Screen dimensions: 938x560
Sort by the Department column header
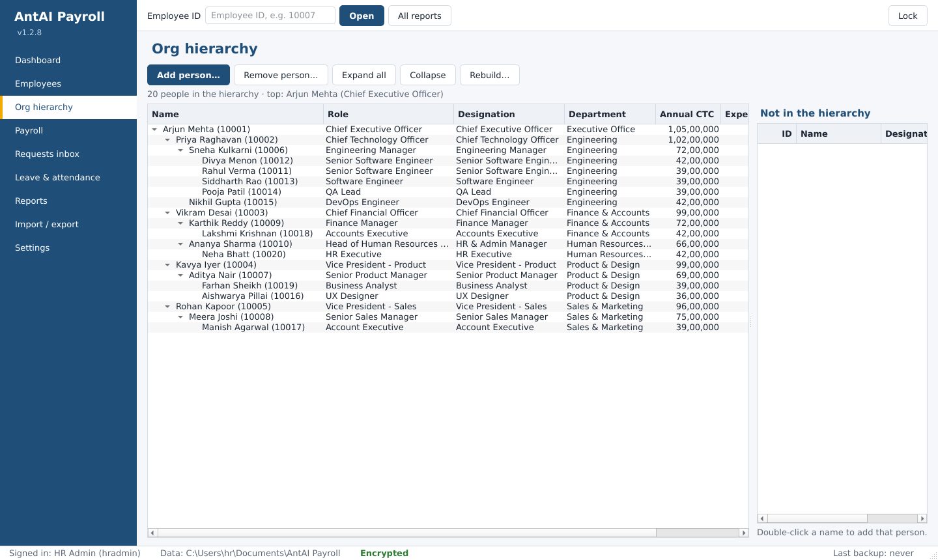point(609,114)
